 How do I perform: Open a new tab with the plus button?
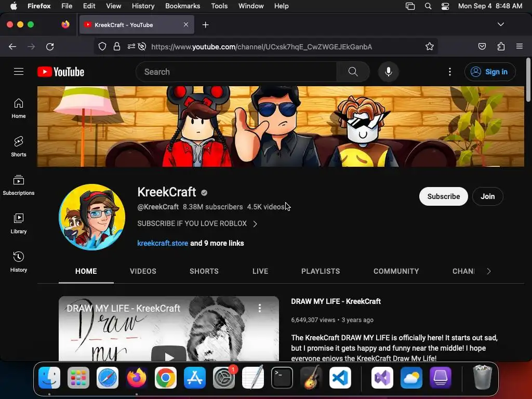205,25
